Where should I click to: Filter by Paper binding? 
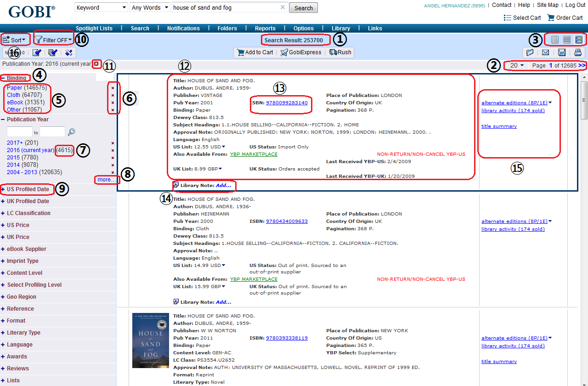point(14,88)
